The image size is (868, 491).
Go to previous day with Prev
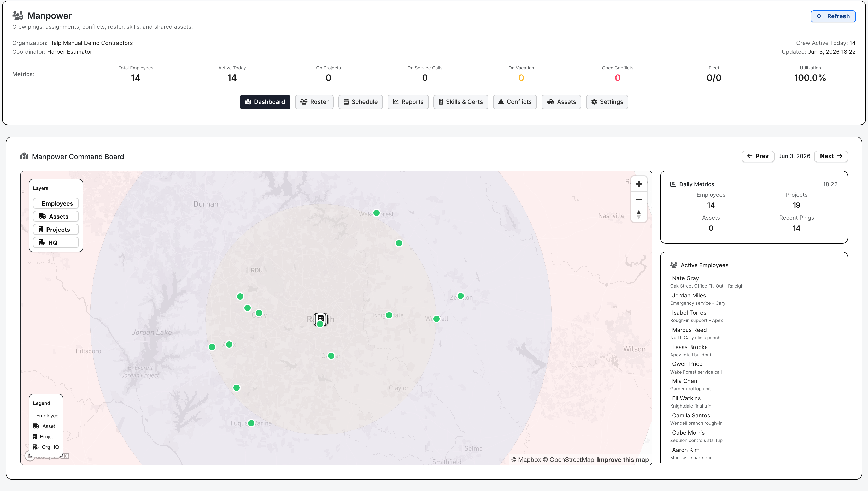(758, 156)
